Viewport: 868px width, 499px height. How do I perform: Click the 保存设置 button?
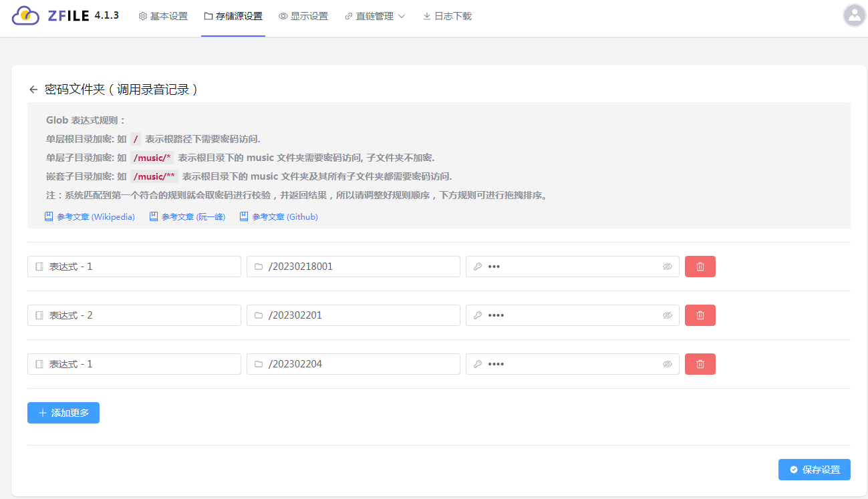click(814, 470)
